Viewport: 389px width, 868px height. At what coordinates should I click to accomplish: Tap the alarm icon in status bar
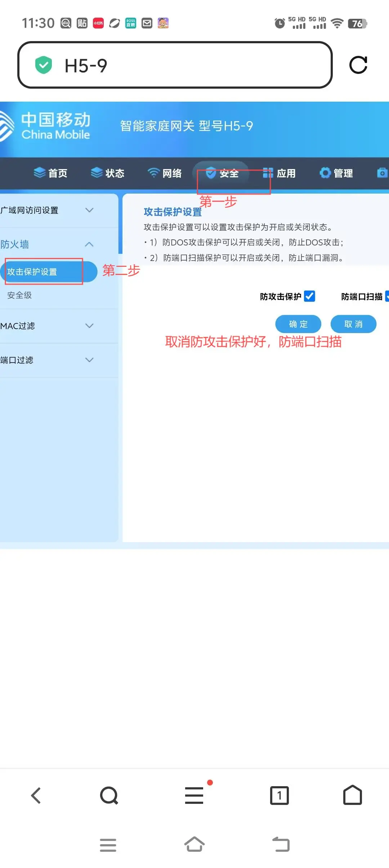[x=280, y=23]
